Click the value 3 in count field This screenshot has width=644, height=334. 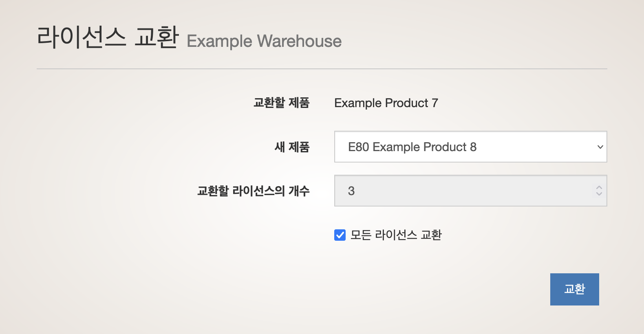(351, 191)
